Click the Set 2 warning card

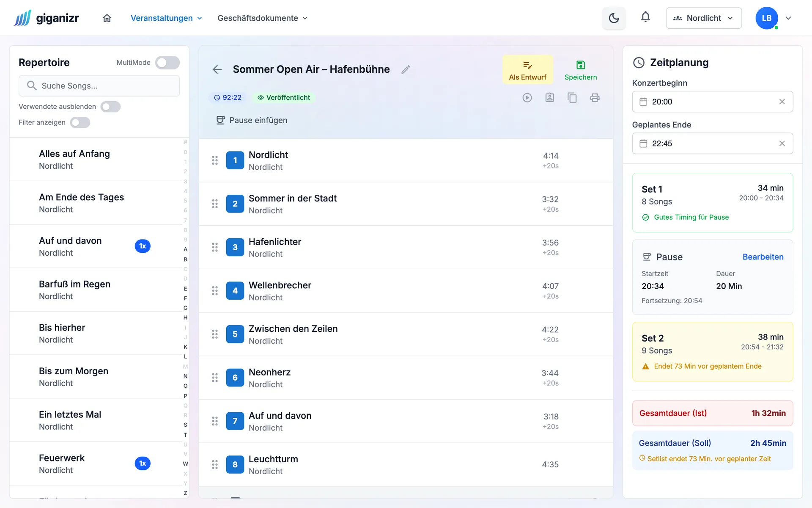[712, 351]
